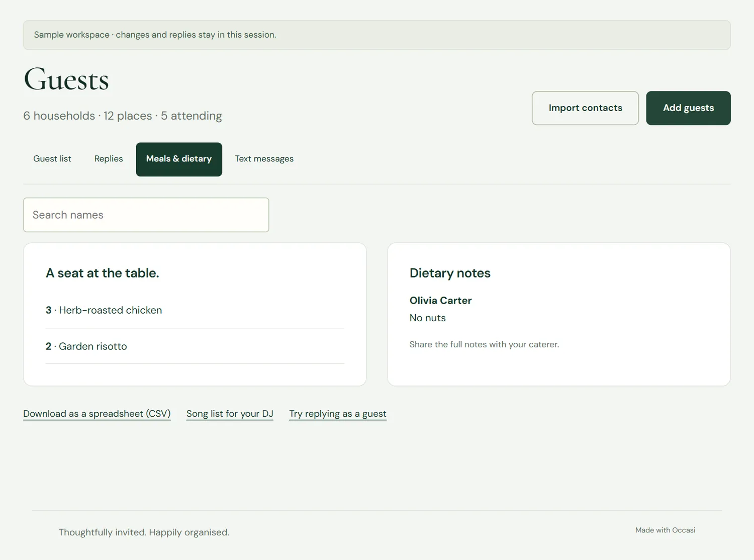This screenshot has width=754, height=560.
Task: Click the No nuts dietary note
Action: click(428, 318)
